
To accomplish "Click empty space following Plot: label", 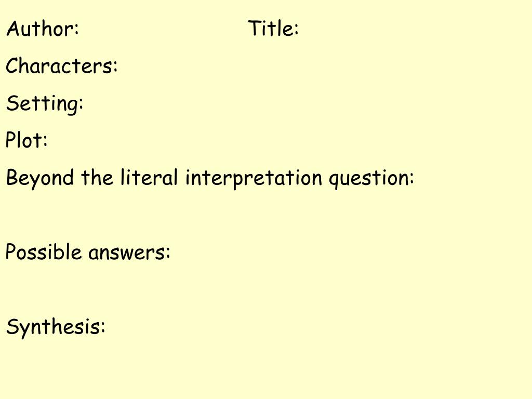I will click(288, 139).
